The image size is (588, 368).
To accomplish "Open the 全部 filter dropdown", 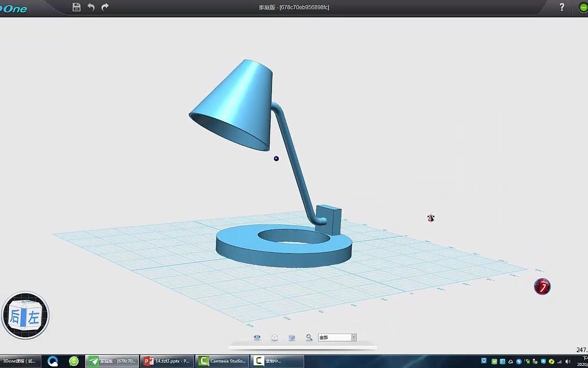I will (337, 337).
